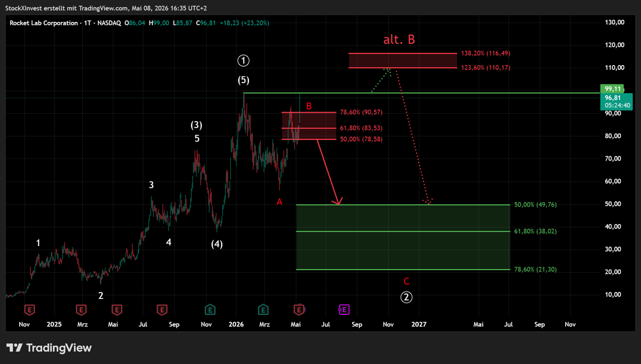
Task: Click the open value O86,04
Action: pyautogui.click(x=135, y=23)
